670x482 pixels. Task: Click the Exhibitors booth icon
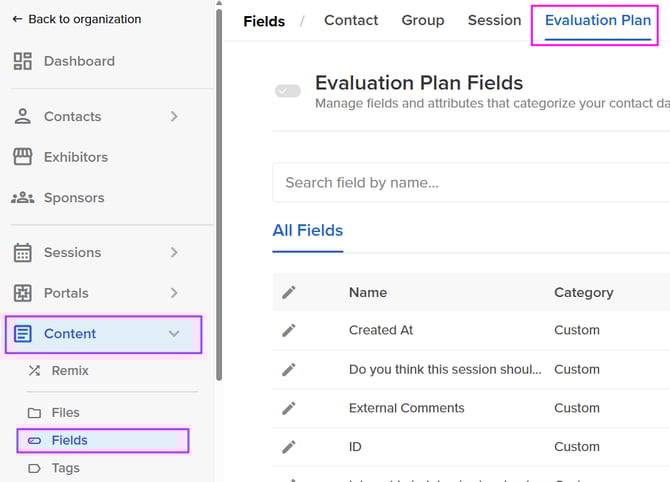pos(22,157)
